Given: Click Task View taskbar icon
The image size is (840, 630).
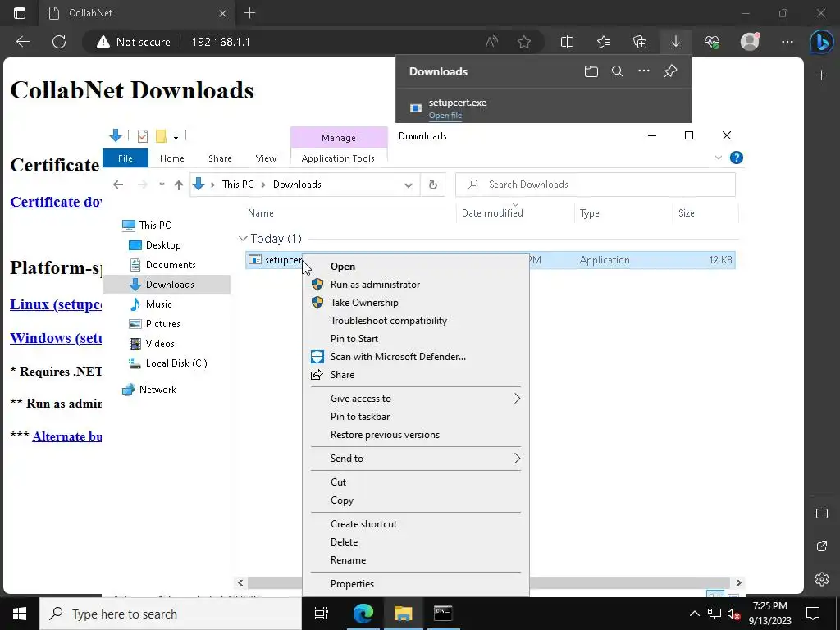Looking at the screenshot, I should (322, 614).
